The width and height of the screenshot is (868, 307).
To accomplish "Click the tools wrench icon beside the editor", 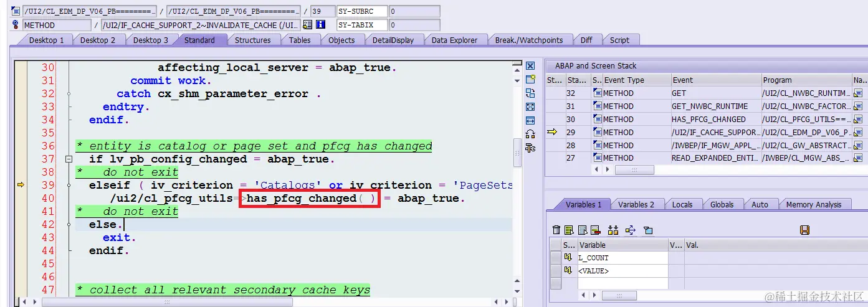I will point(530,148).
